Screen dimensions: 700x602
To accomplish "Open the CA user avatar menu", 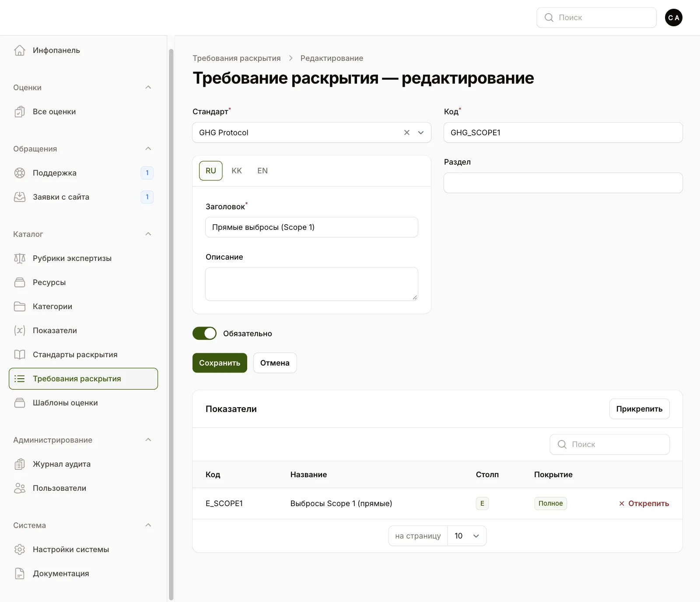I will pos(674,18).
